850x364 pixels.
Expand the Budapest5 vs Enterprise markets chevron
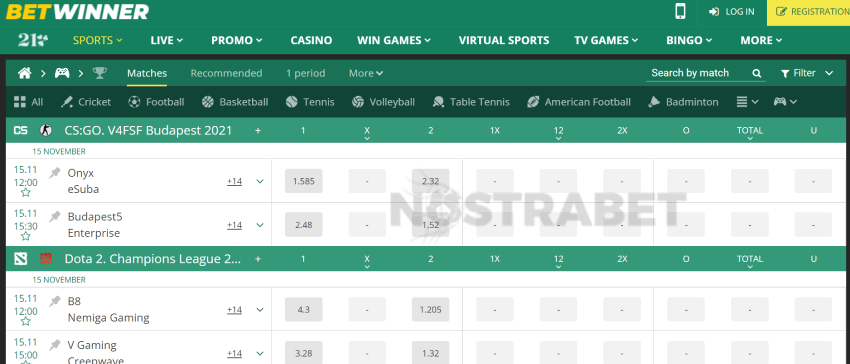[260, 225]
